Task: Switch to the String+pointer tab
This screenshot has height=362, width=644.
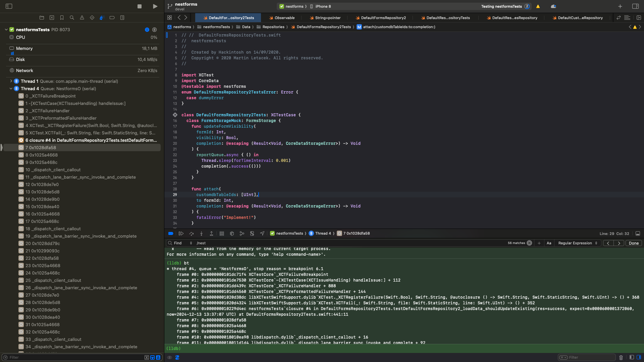Action: click(325, 18)
